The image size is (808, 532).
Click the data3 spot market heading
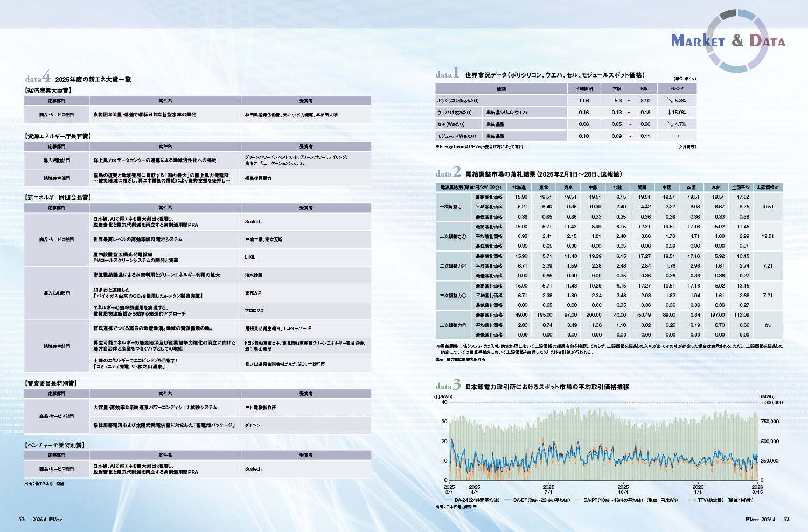coord(547,387)
